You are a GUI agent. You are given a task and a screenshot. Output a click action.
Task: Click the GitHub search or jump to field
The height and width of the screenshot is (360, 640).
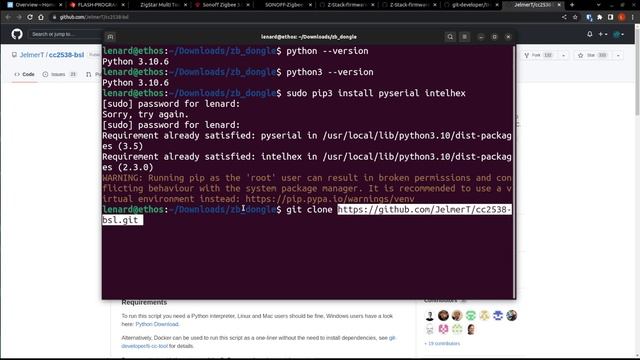[65, 34]
